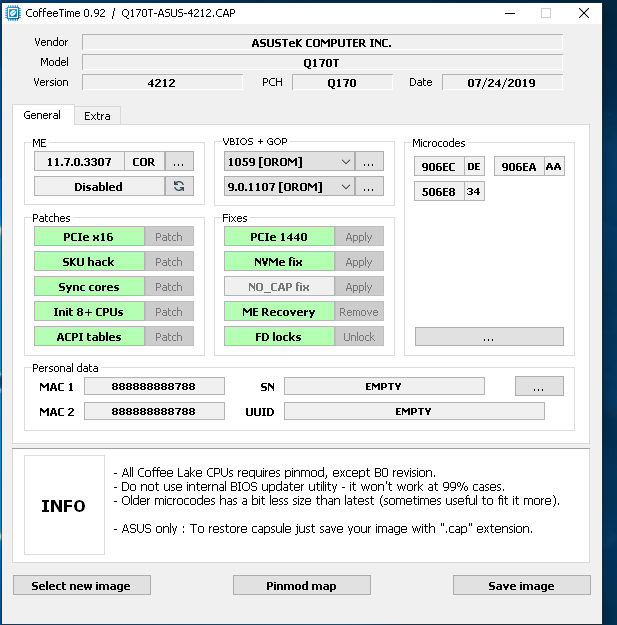Click Select new image button
Image resolution: width=617 pixels, height=625 pixels.
tap(82, 585)
